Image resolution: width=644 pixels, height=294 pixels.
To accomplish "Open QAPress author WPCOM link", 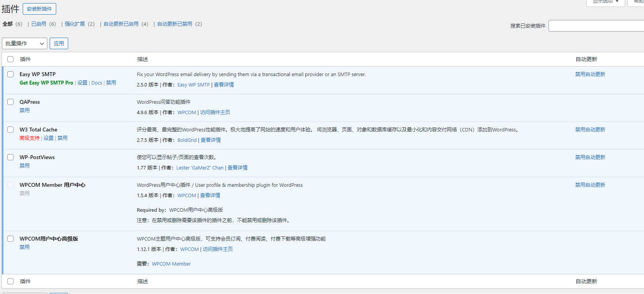I will (187, 112).
